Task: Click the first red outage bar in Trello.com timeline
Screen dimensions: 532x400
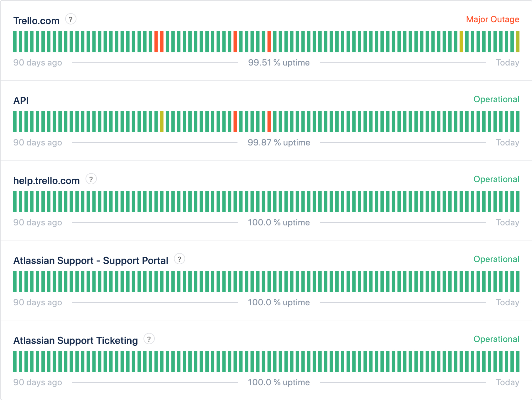Action: [x=156, y=42]
